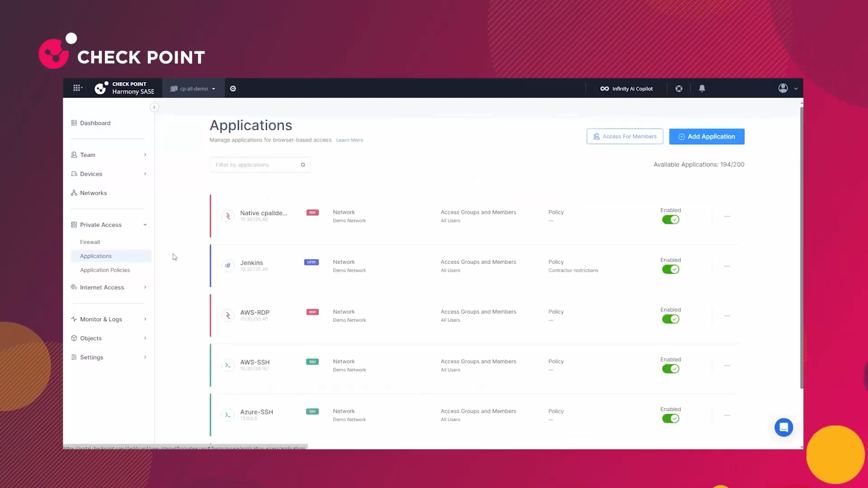Click the Team sidebar icon
The width and height of the screenshot is (868, 488).
pyautogui.click(x=74, y=155)
